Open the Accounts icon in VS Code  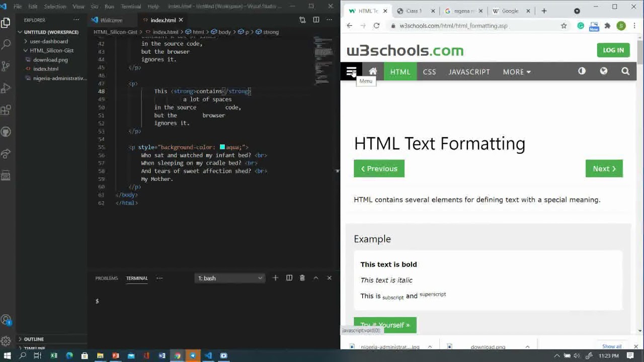pyautogui.click(x=6, y=320)
